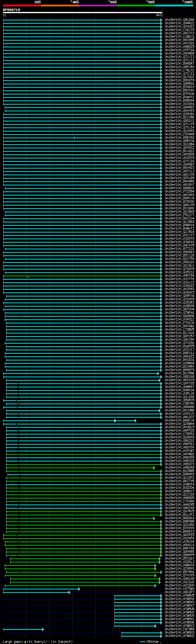
Task: Click hit label UniRef100_A7NJG4
Action: 179,541
